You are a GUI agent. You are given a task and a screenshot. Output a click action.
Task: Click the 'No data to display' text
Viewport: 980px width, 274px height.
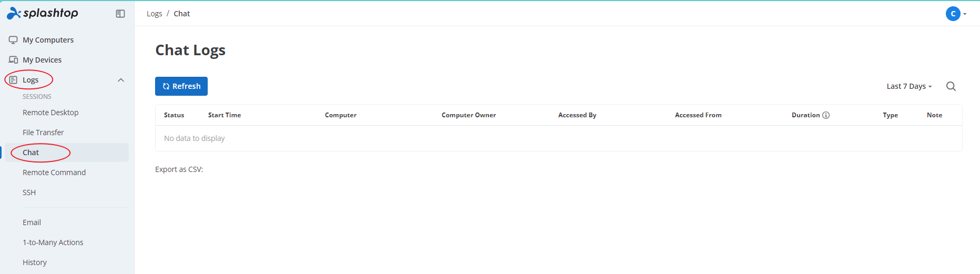coord(195,138)
